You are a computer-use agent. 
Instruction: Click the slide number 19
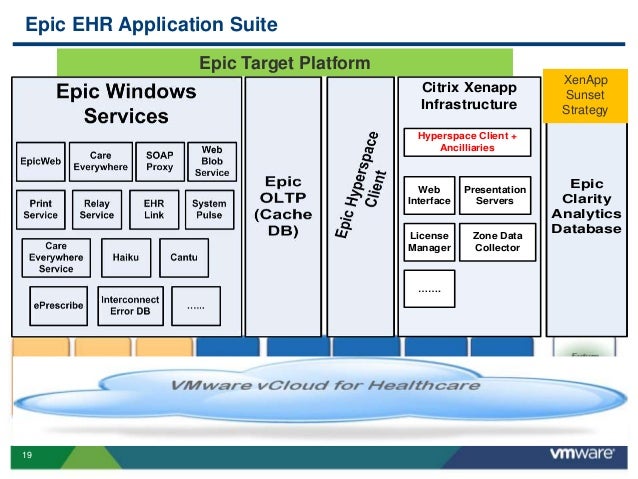coord(27,455)
